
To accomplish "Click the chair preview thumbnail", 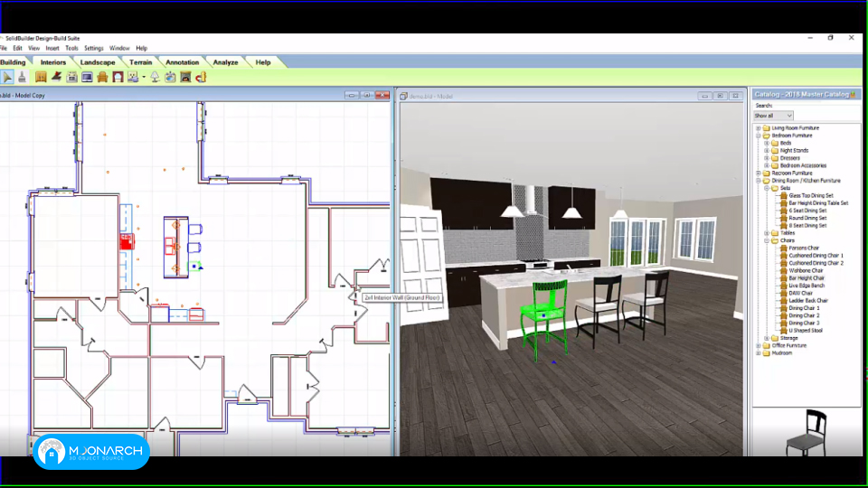I will point(807,433).
